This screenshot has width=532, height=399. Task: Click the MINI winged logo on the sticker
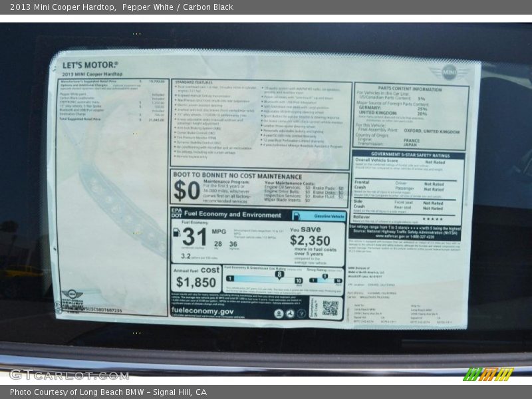[450, 72]
